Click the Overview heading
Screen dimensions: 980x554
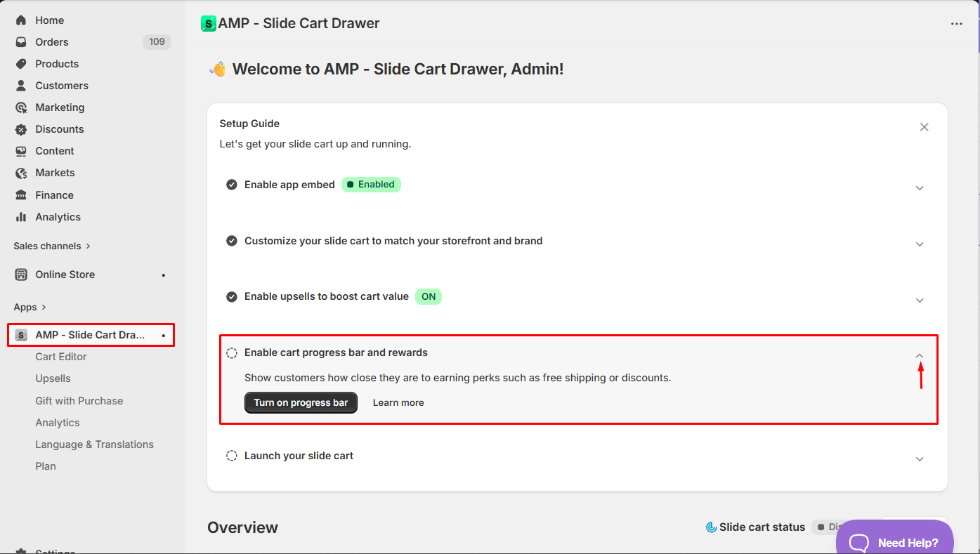click(x=242, y=527)
